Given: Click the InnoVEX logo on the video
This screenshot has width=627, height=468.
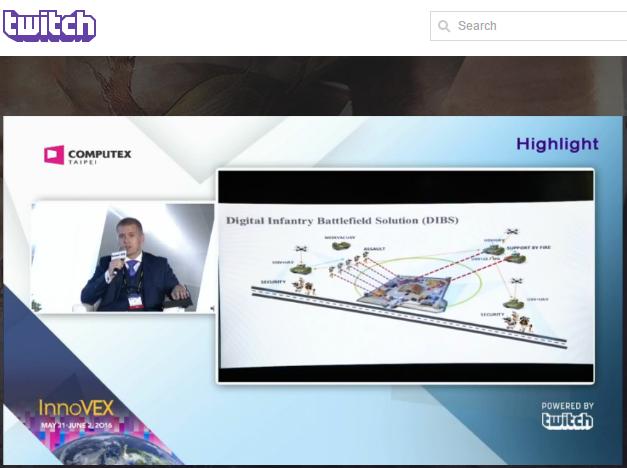Looking at the screenshot, I should pos(76,408).
